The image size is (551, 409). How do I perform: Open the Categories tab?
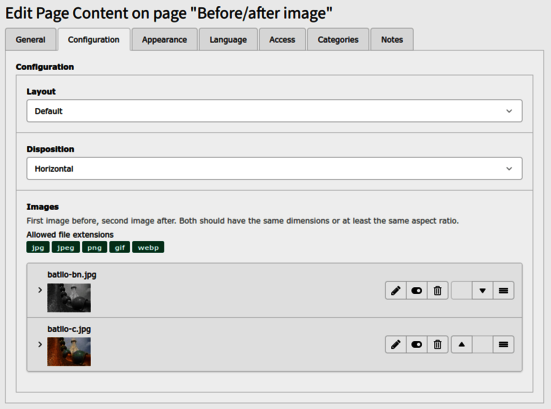click(338, 40)
